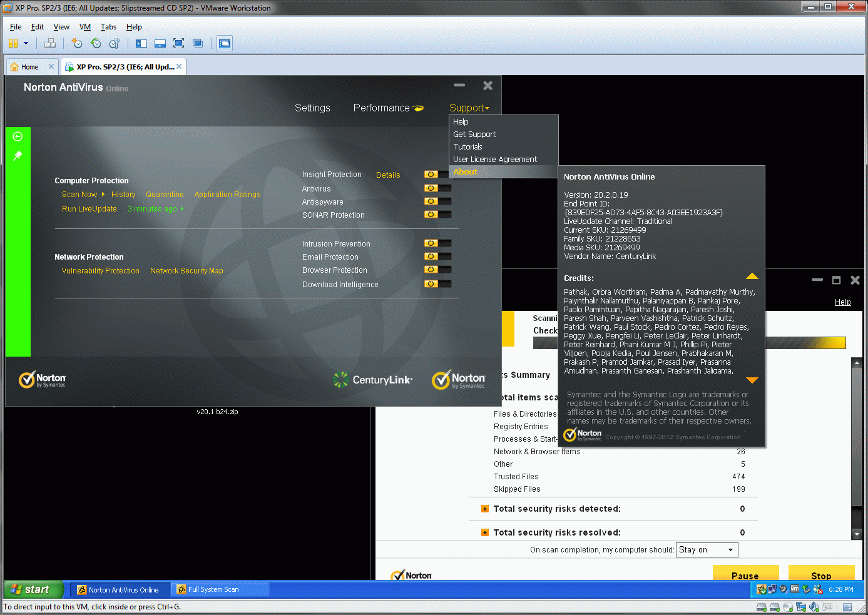This screenshot has height=615, width=868.
Task: Select Tutorials from the Support menu
Action: coord(467,147)
